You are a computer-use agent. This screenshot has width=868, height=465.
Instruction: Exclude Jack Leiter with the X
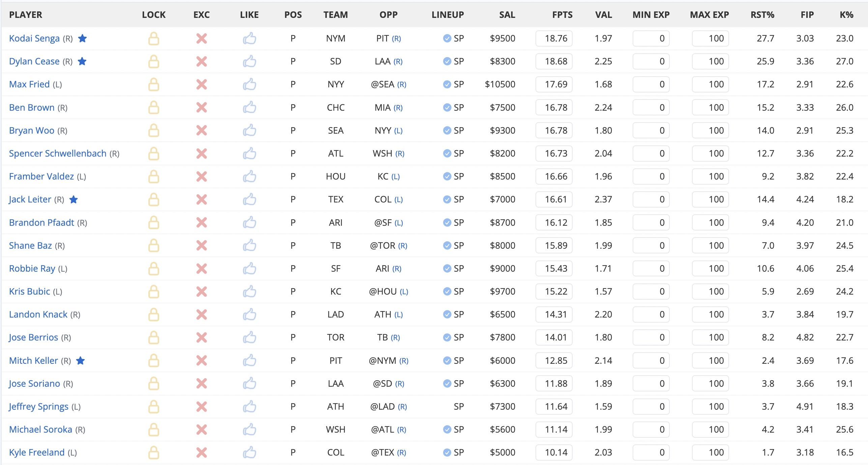(x=202, y=199)
